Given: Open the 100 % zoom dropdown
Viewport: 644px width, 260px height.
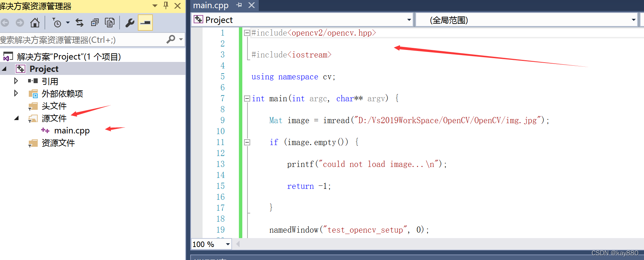Looking at the screenshot, I should (x=228, y=244).
